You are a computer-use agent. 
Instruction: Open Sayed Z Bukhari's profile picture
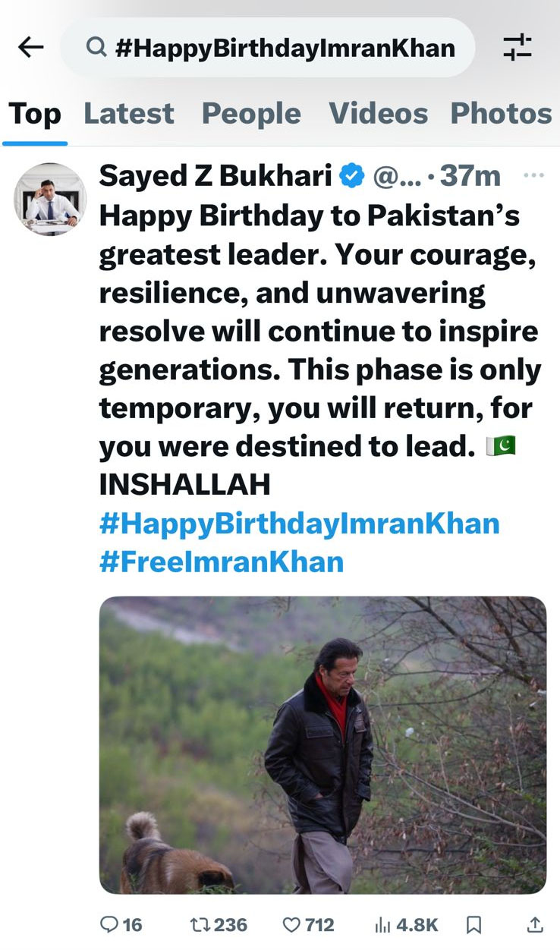click(x=50, y=200)
